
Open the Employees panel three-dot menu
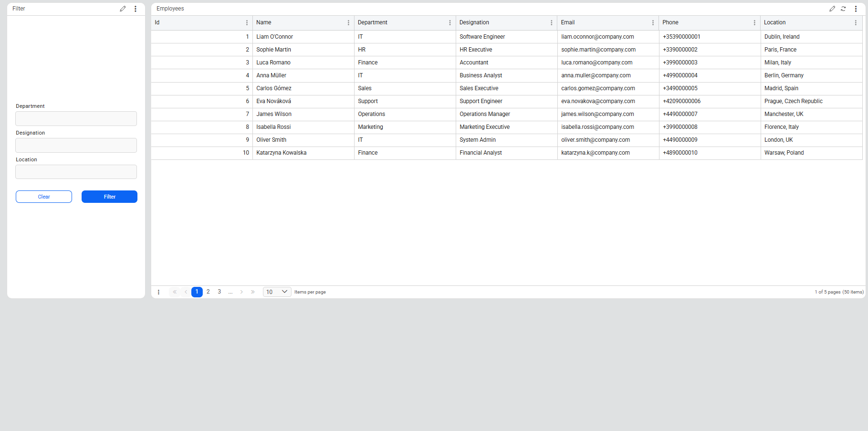856,9
